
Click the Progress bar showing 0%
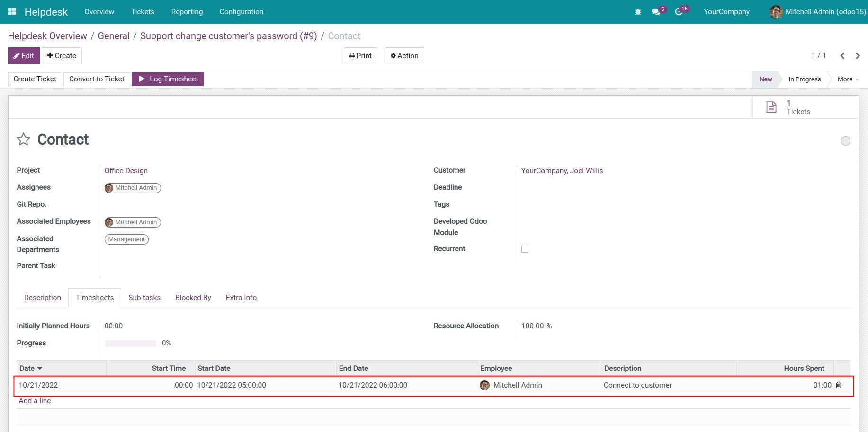(131, 343)
